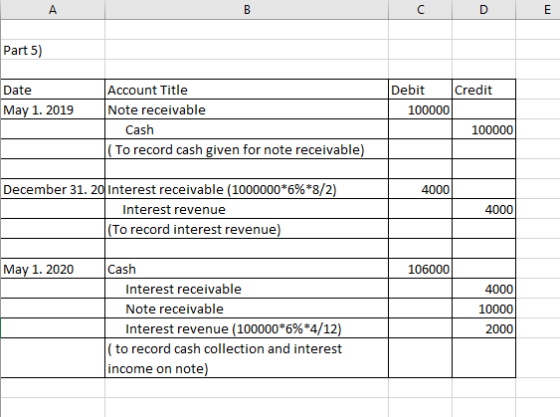This screenshot has width=560, height=417.
Task: Click the debit value 100000
Action: point(420,110)
